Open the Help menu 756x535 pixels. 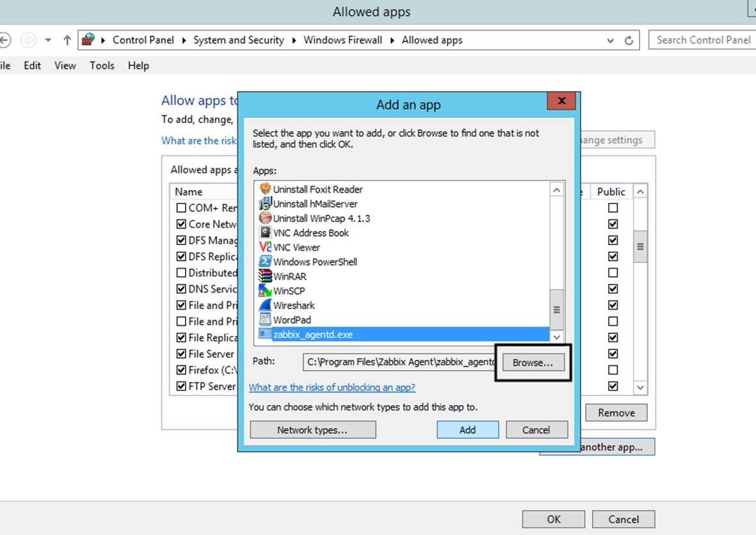[x=138, y=65]
